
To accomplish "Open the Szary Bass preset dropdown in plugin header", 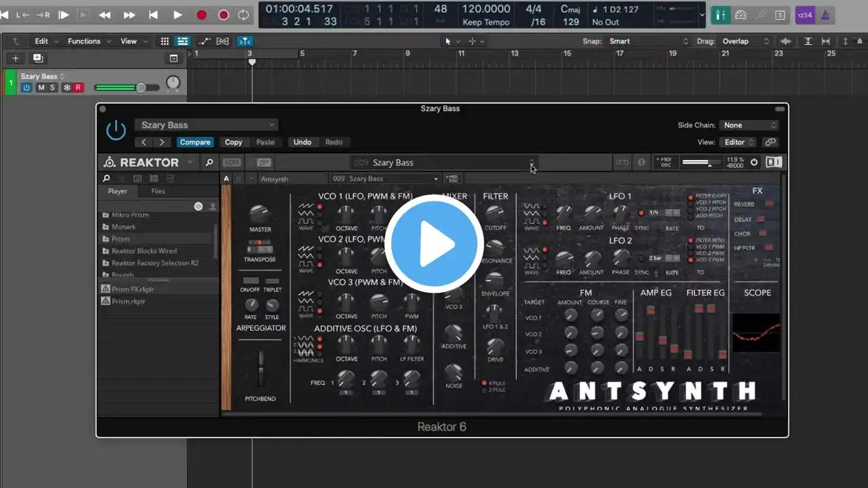I will point(206,125).
